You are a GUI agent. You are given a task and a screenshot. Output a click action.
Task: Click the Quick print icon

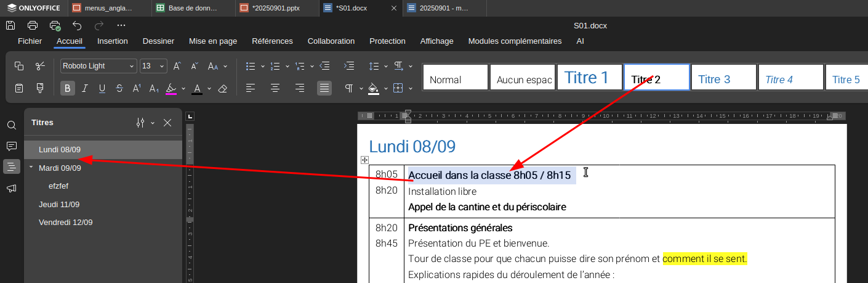(55, 25)
